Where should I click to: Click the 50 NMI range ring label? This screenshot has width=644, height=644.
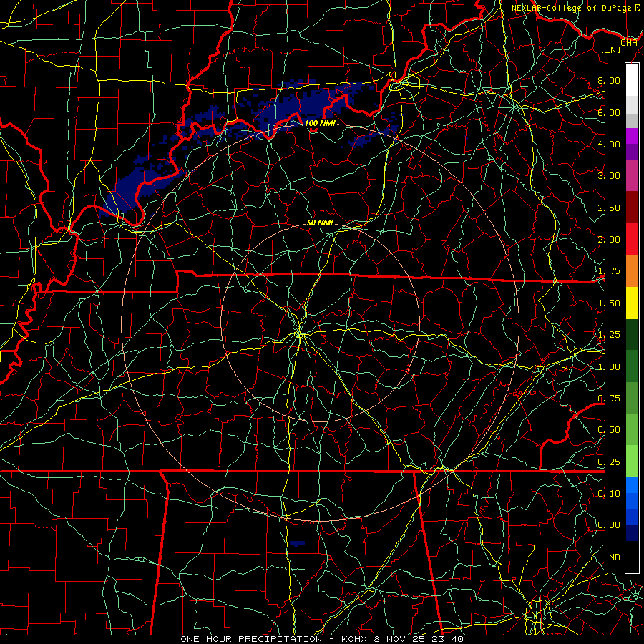coord(320,223)
